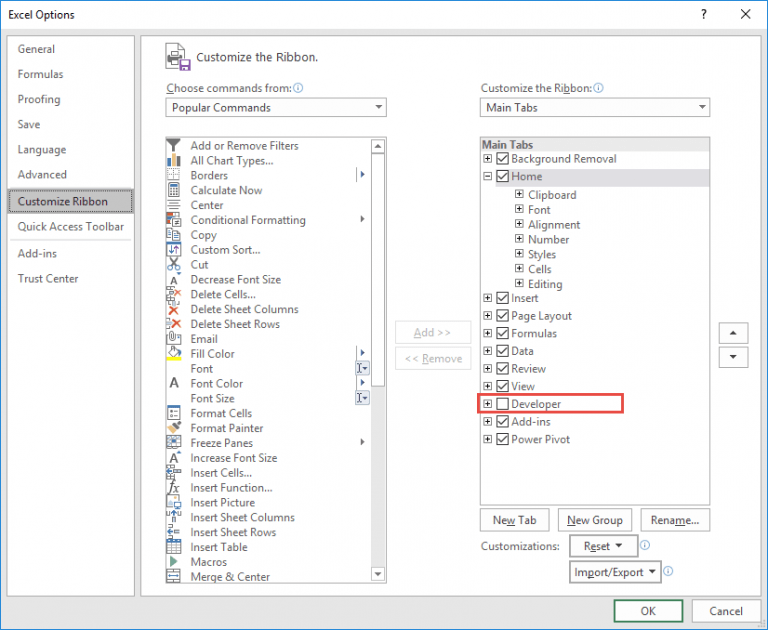Screen dimensions: 768x630
Task: Open the Import/Export dropdown
Action: [x=615, y=572]
